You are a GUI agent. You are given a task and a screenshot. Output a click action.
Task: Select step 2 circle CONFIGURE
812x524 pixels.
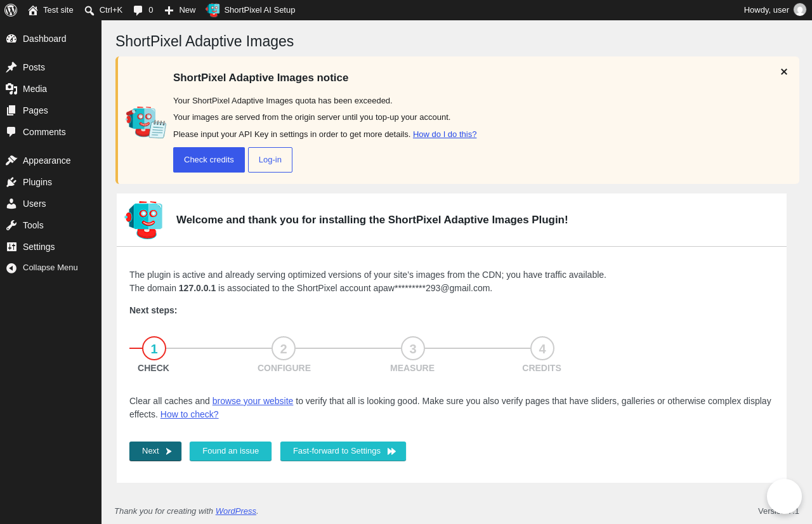pos(284,348)
